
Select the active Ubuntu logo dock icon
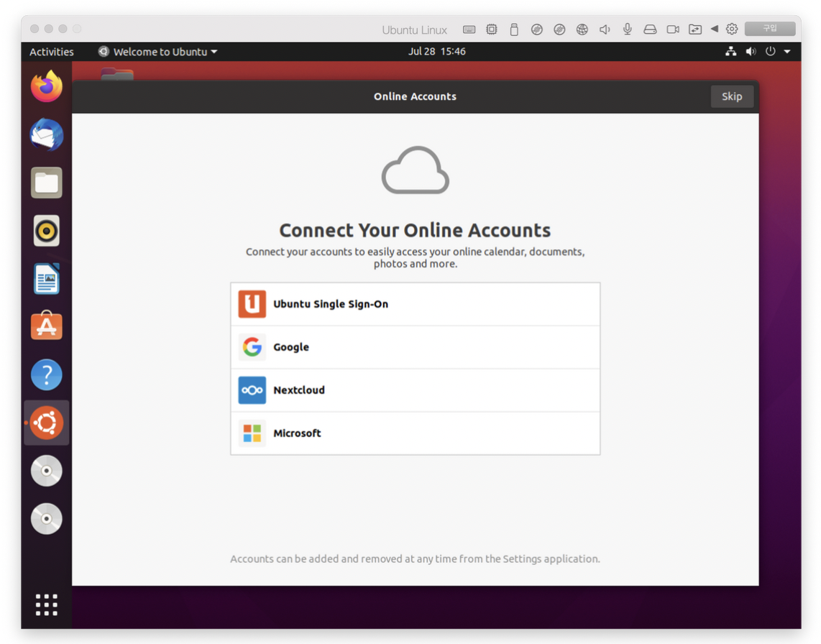47,423
